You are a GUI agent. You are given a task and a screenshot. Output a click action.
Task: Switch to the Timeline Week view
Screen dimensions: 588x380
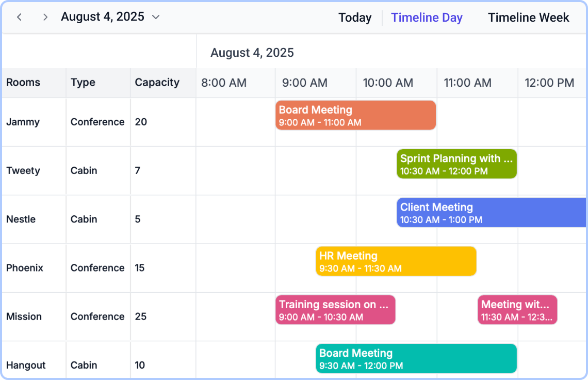click(528, 17)
